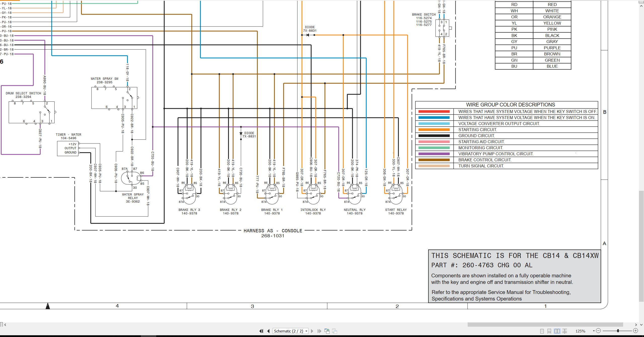Click the MONITORING CIRCUIT. legend text
This screenshot has width=644, height=337.
[480, 148]
